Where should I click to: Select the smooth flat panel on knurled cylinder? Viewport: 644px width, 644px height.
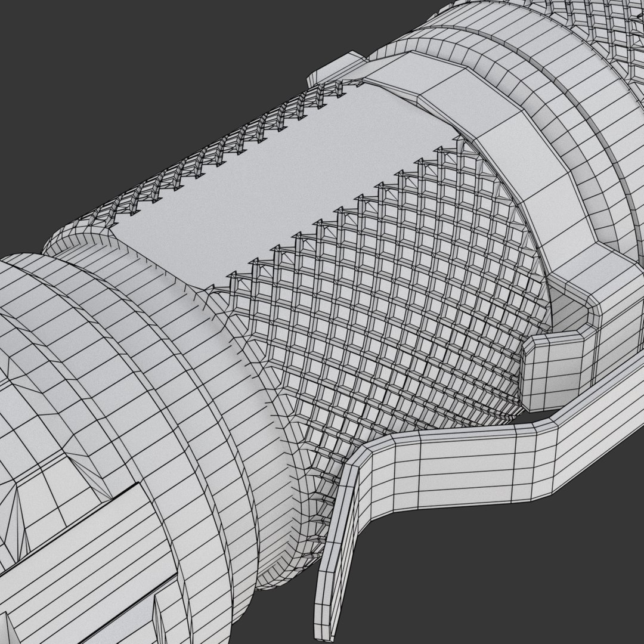point(287,185)
